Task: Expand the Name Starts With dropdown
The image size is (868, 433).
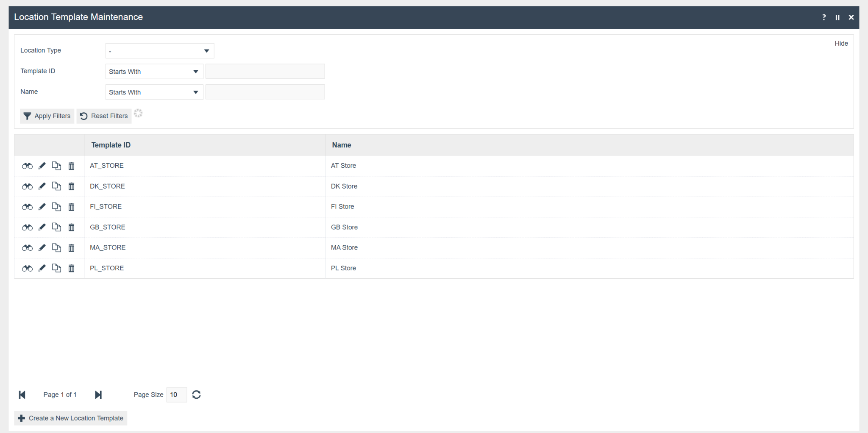Action: coord(154,92)
